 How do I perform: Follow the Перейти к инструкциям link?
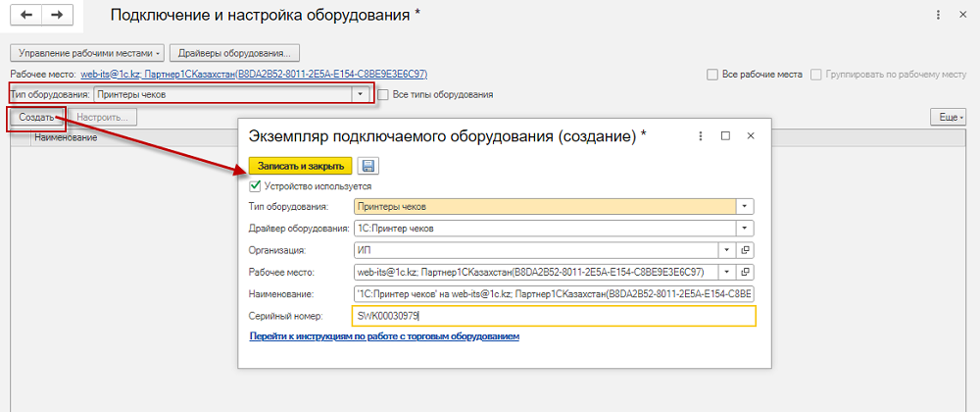pos(384,336)
